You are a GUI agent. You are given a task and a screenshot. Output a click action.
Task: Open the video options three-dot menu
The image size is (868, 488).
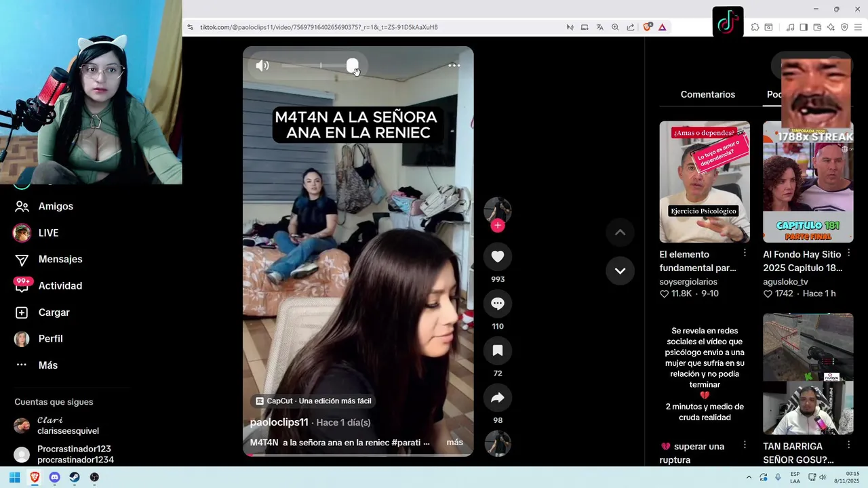pos(454,66)
